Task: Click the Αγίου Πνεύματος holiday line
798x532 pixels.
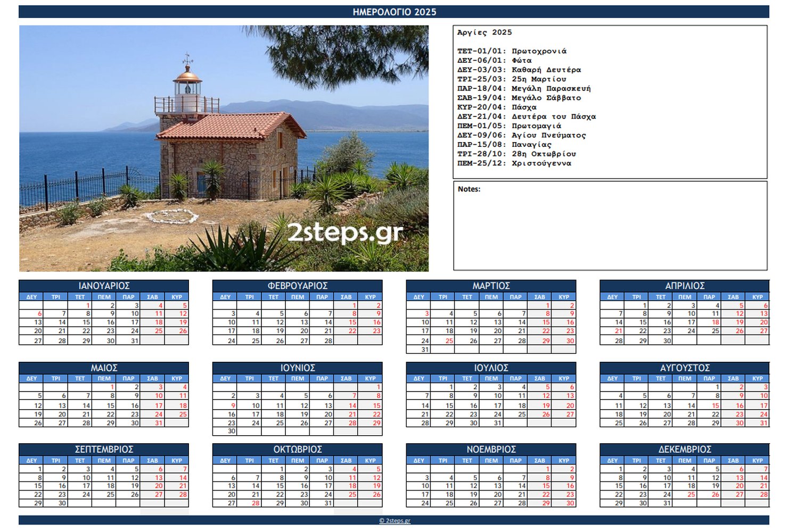Action: point(522,135)
